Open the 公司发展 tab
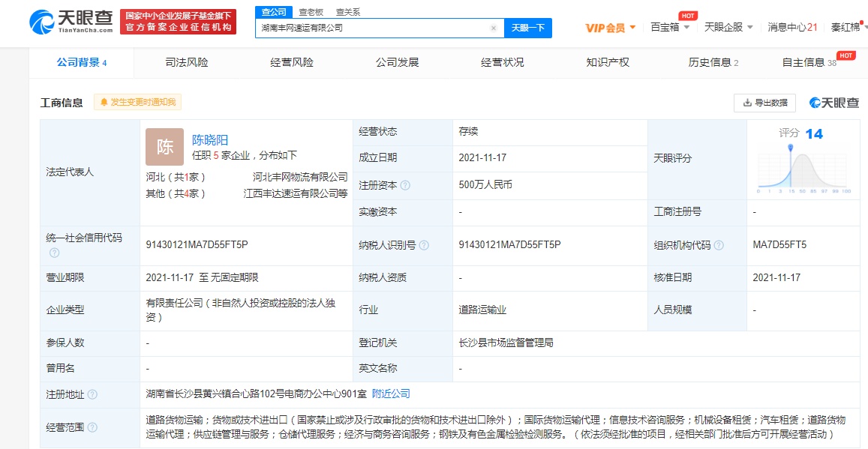This screenshot has height=449, width=868. point(397,62)
